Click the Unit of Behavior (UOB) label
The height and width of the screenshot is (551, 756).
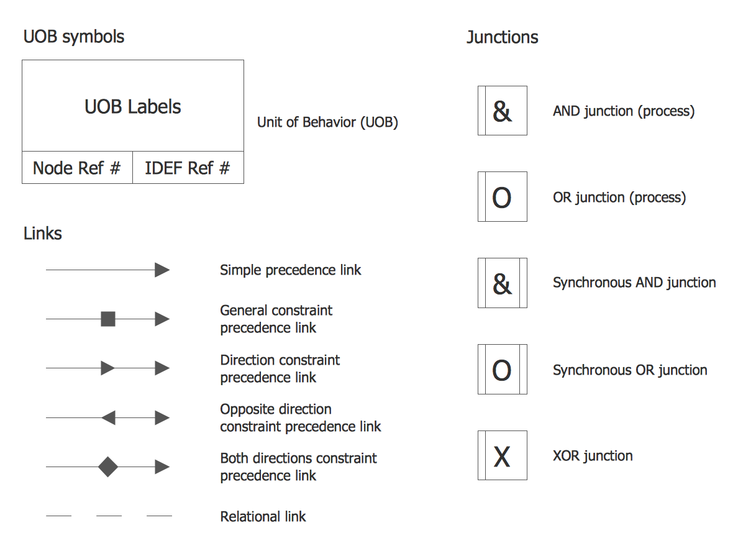click(327, 122)
